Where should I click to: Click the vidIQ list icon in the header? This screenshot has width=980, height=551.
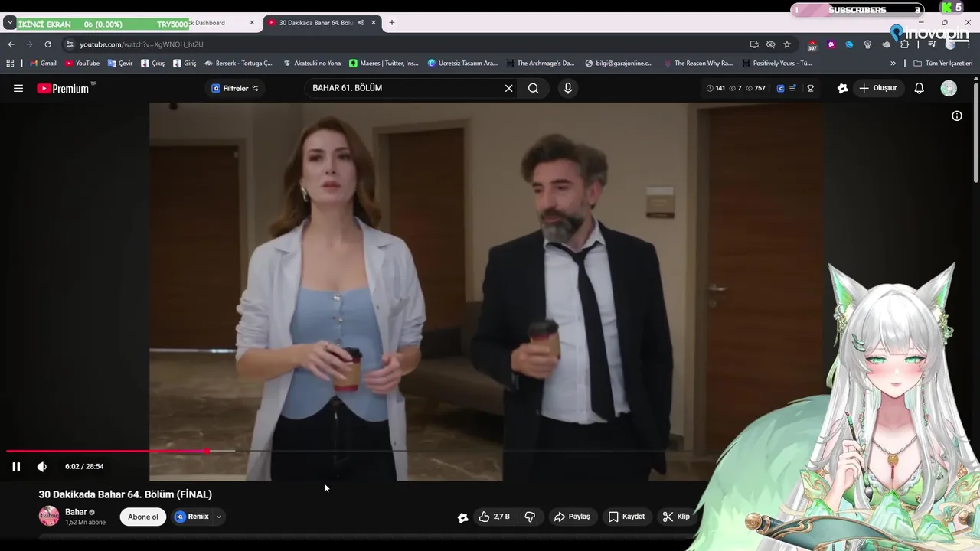(792, 88)
